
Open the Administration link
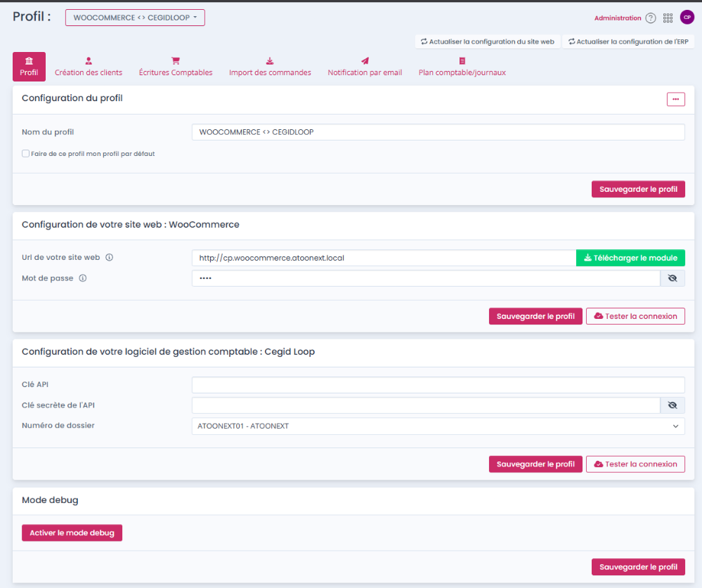coord(618,18)
